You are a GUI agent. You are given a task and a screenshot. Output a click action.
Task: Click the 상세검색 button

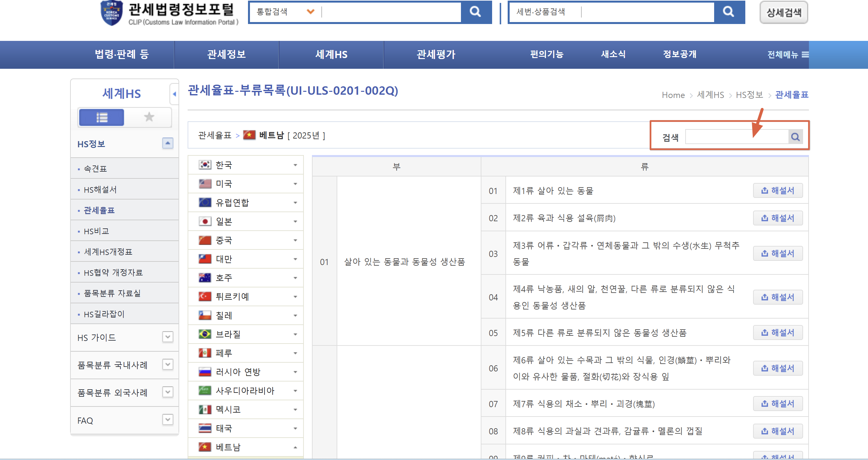pyautogui.click(x=784, y=13)
